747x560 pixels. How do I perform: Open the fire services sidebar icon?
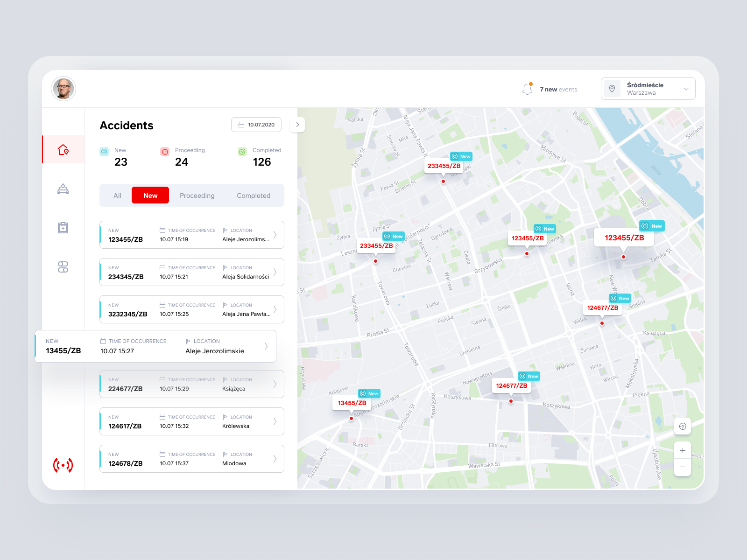pos(63,189)
